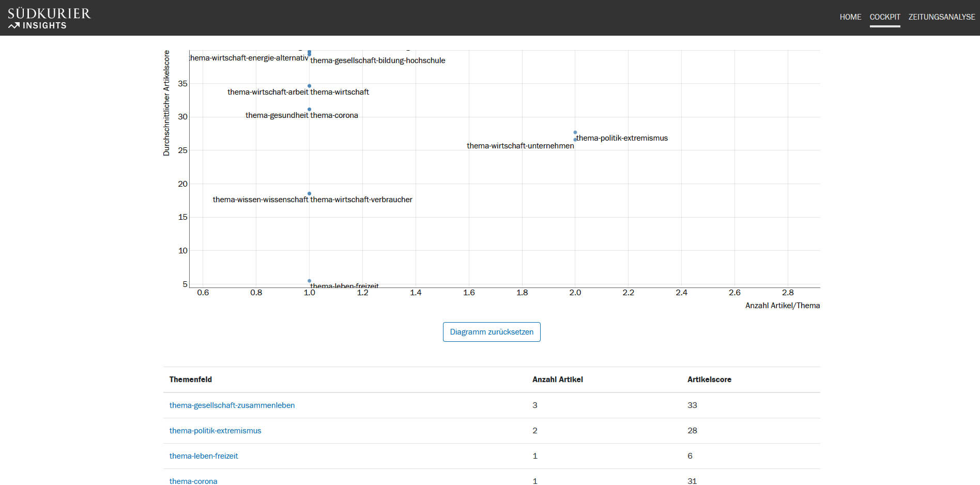Click Anzahl Artikel value 2 in extremismus row

point(535,431)
